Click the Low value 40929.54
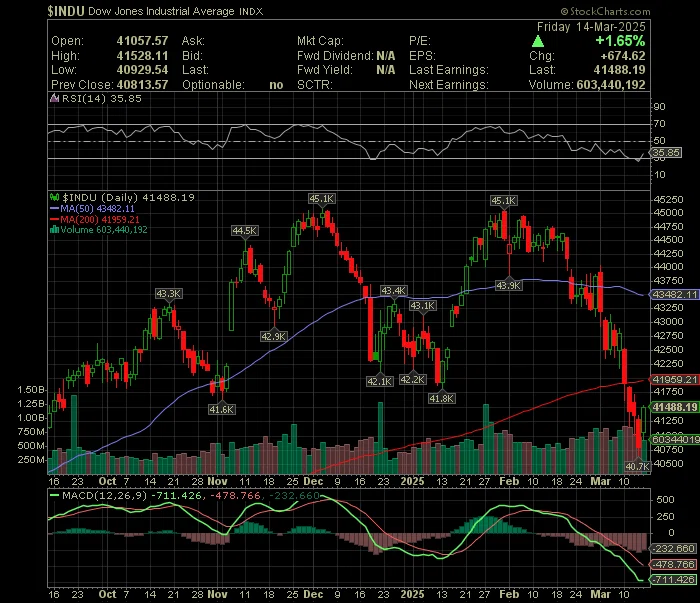This screenshot has height=603, width=700. tap(142, 70)
